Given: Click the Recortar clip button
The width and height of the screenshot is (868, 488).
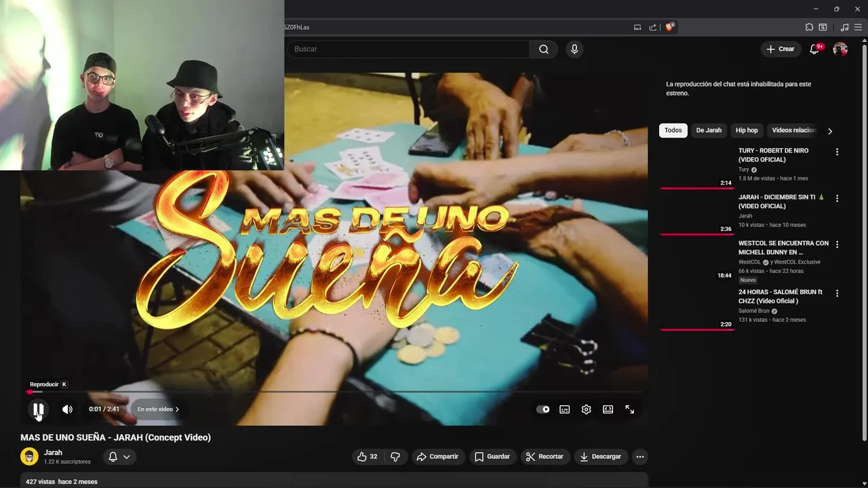Looking at the screenshot, I should [x=545, y=457].
